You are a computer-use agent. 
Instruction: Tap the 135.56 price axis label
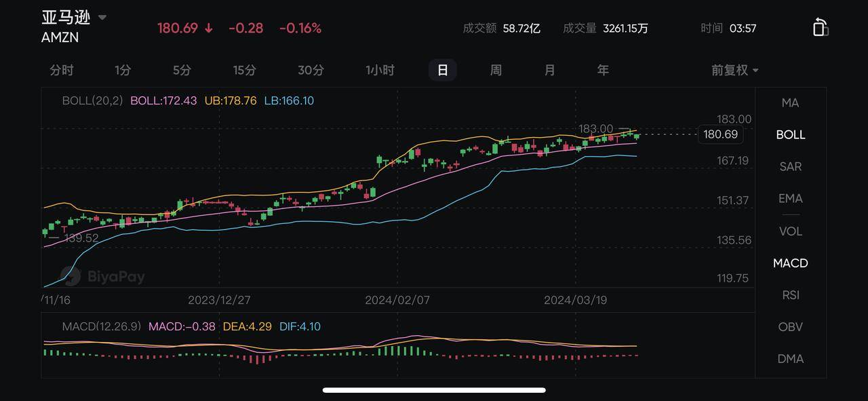[734, 240]
